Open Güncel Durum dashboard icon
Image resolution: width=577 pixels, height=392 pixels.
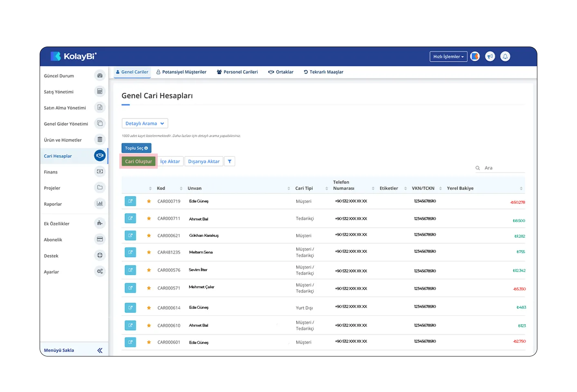pyautogui.click(x=100, y=76)
